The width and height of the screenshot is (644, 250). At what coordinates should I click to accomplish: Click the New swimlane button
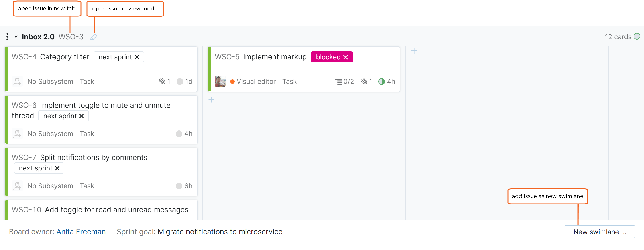click(x=600, y=232)
